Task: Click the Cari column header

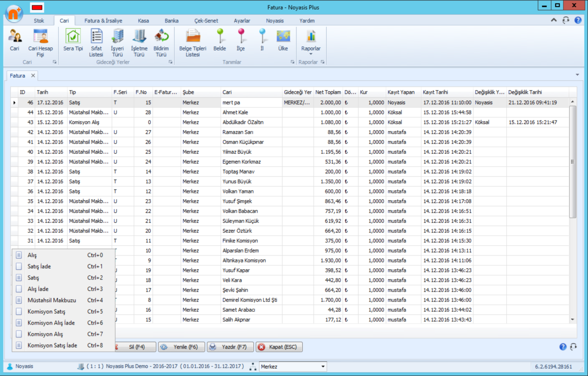Action: click(x=251, y=92)
